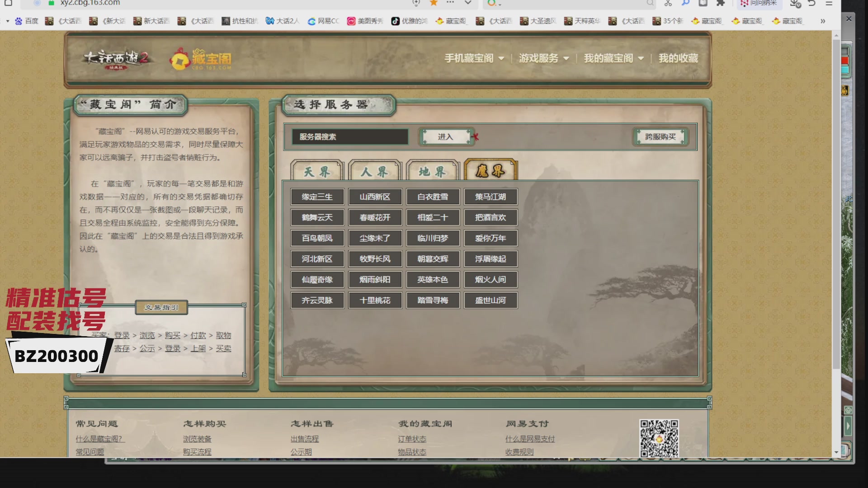Scan the QR code image in footer

point(659,438)
